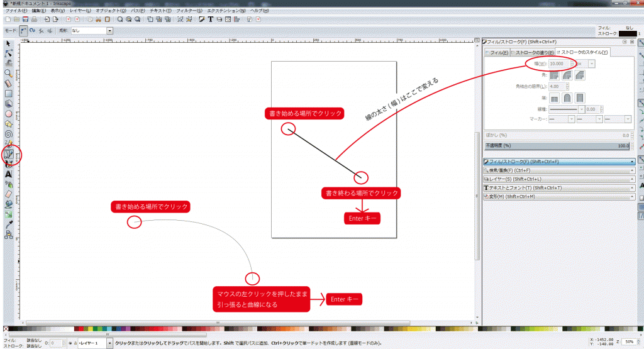
Task: Open the 編集 menu
Action: [x=39, y=11]
